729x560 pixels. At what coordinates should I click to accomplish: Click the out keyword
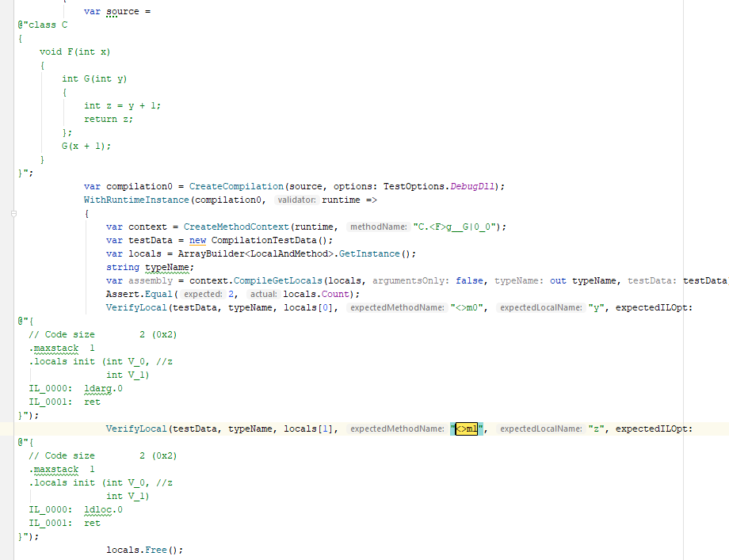558,280
